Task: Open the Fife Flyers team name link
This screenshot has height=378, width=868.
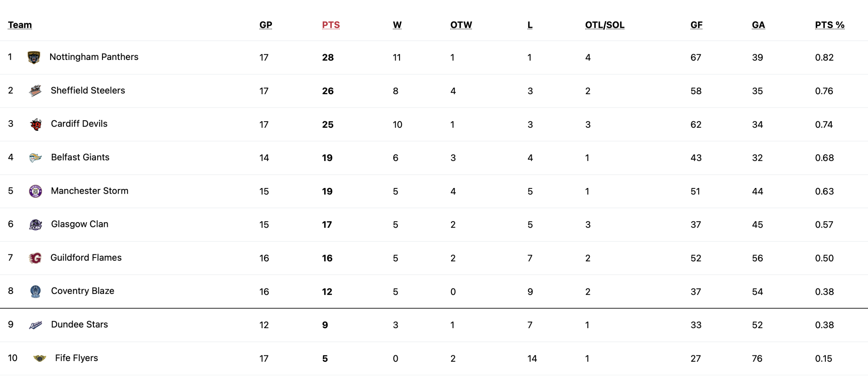Action: (77, 358)
